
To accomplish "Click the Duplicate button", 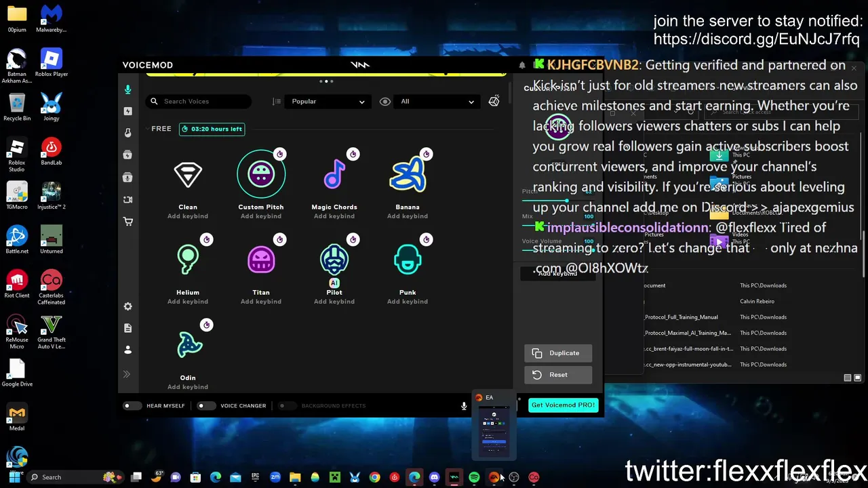I will click(x=558, y=353).
